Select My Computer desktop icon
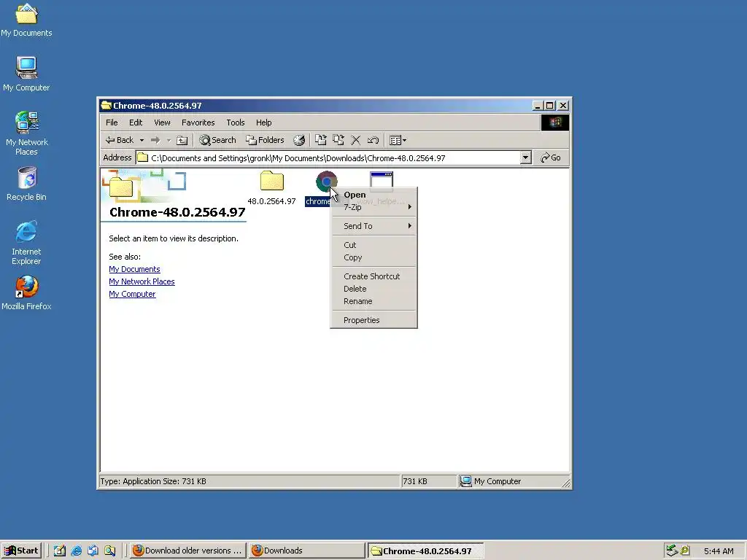The height and width of the screenshot is (560, 747). (x=26, y=74)
